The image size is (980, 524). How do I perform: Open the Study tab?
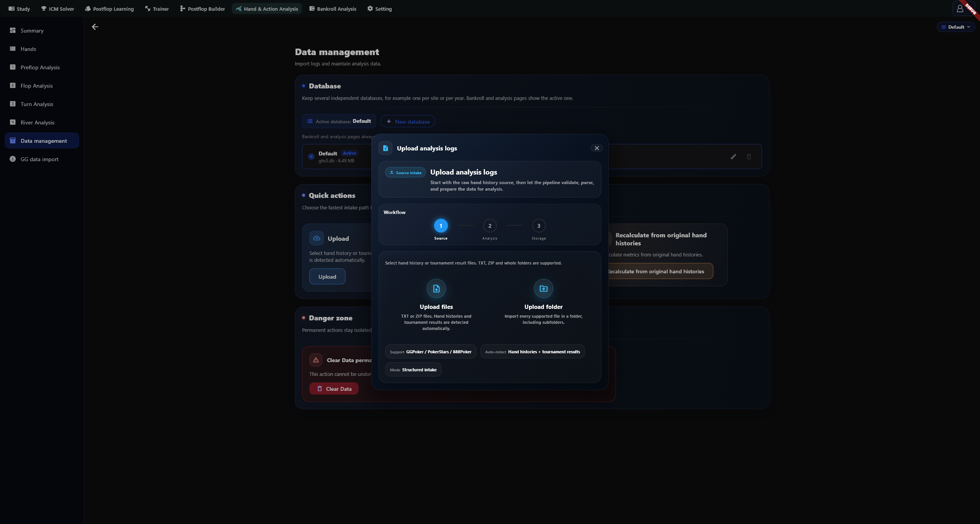pyautogui.click(x=19, y=9)
